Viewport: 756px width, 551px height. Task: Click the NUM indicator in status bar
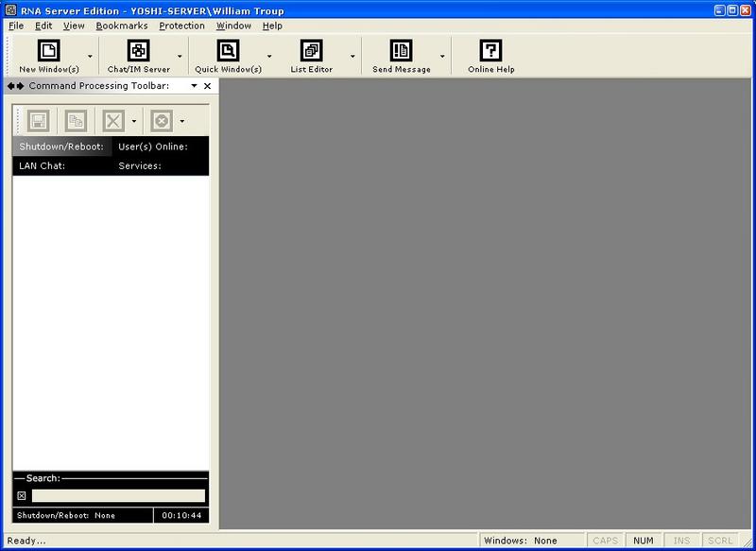click(644, 541)
